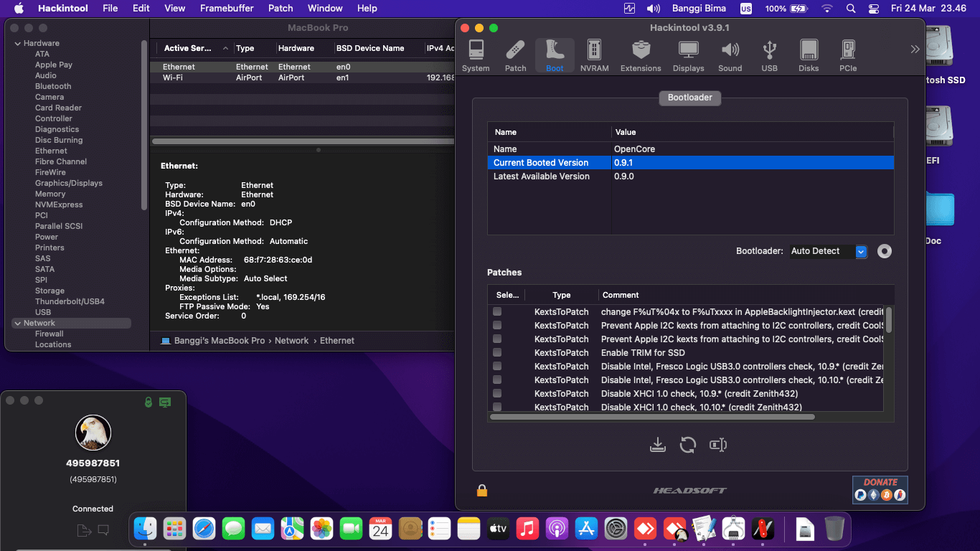980x551 pixels.
Task: Select Graphics/Displays in System Information sidebar
Action: coord(69,183)
